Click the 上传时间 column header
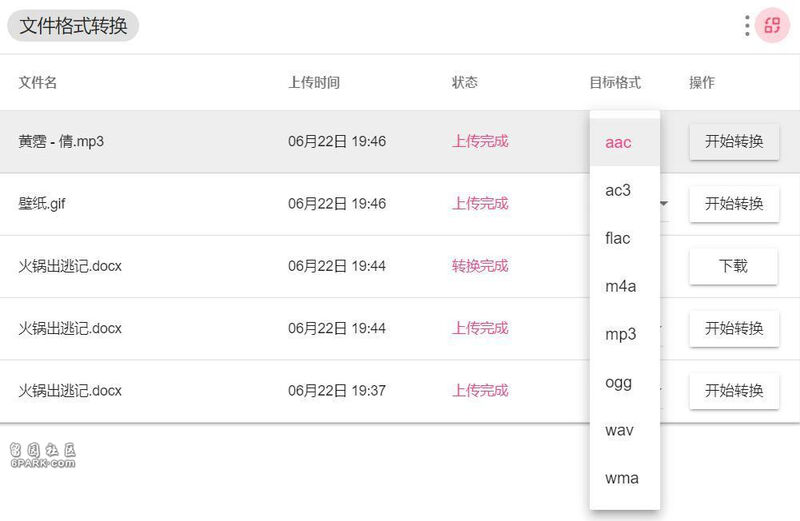The image size is (800, 521). [x=314, y=82]
